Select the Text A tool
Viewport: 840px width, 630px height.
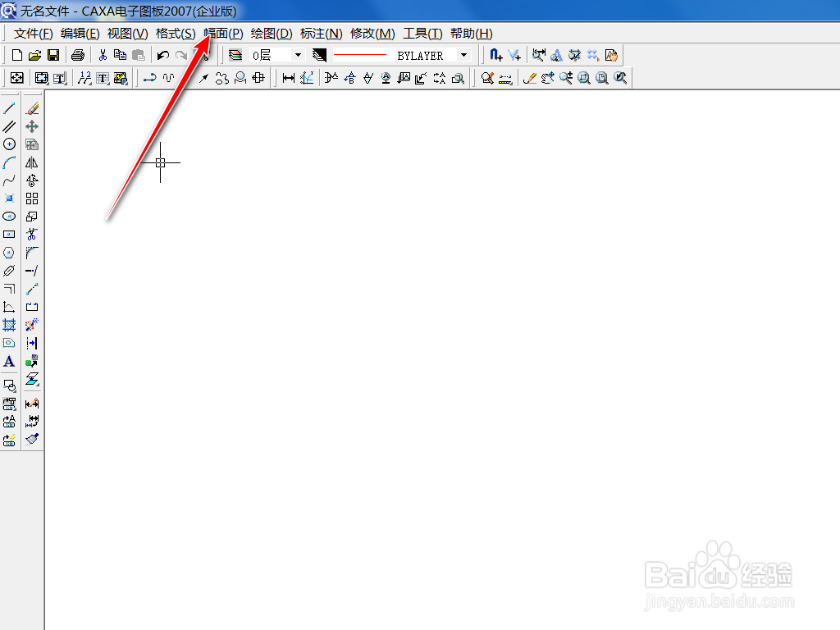coord(9,361)
